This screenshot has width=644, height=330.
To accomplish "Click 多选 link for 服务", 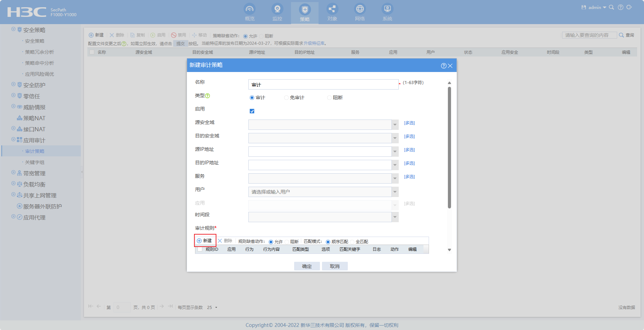I will click(x=409, y=177).
